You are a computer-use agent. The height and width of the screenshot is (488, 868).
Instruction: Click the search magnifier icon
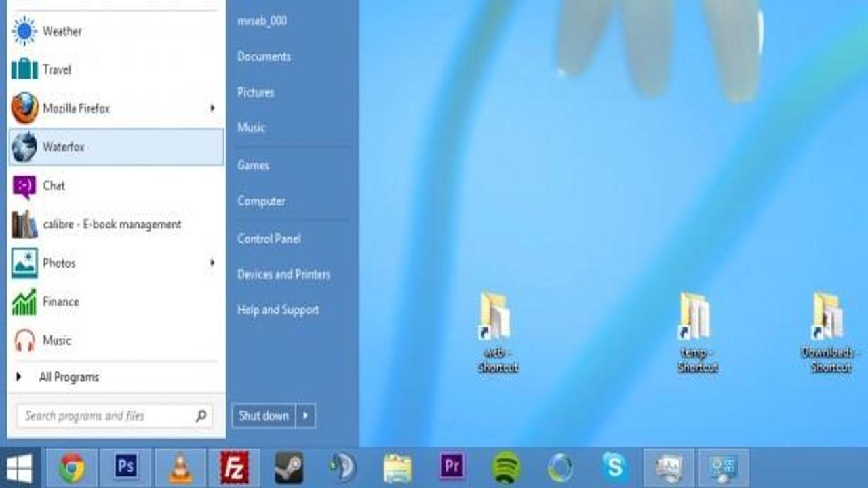201,416
